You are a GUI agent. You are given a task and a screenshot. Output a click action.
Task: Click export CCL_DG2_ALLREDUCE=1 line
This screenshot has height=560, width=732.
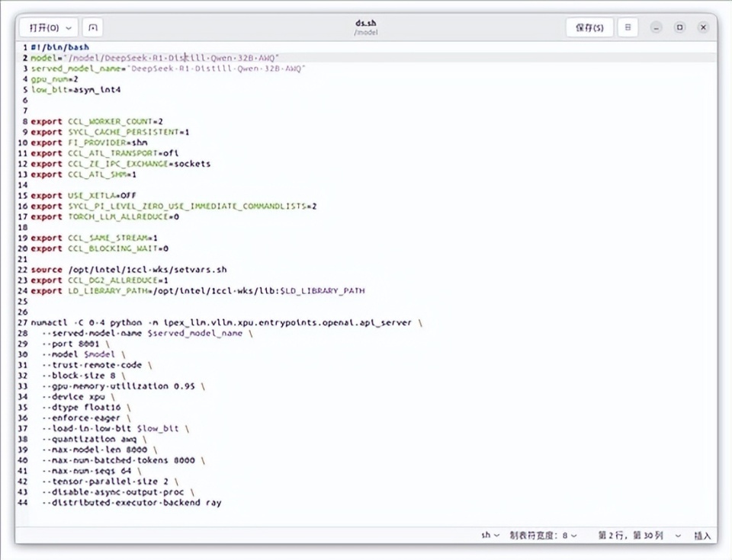tap(99, 280)
